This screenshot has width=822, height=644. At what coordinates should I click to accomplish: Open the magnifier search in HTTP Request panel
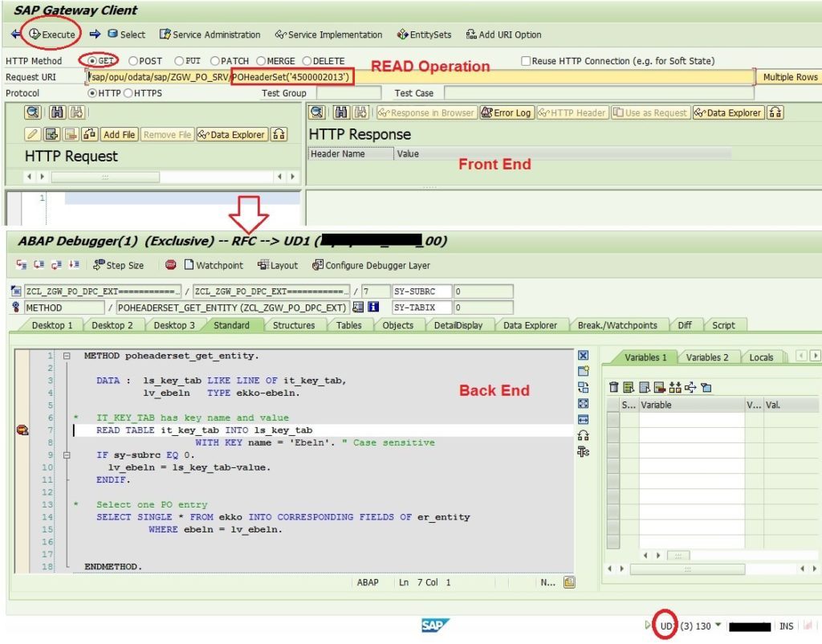(x=32, y=112)
